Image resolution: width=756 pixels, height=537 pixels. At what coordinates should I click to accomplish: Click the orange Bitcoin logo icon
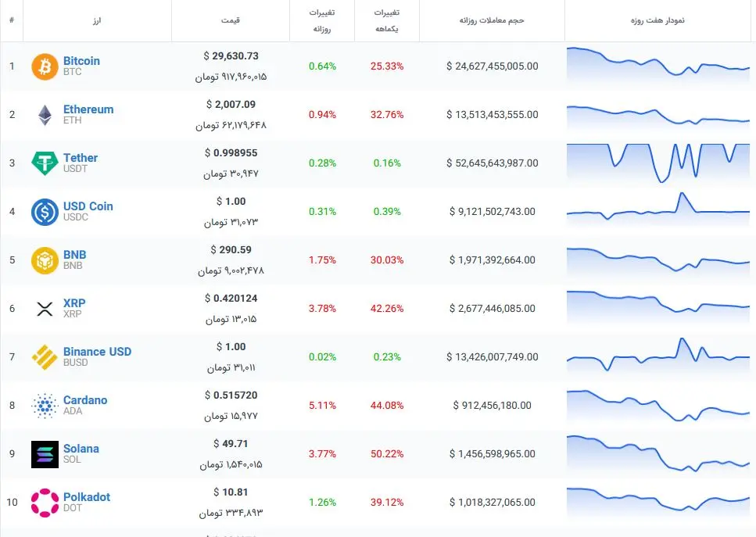click(45, 66)
